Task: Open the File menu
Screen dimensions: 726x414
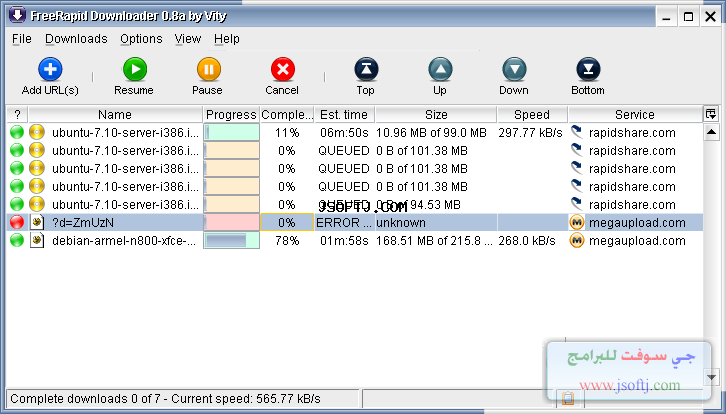Action: click(x=22, y=39)
